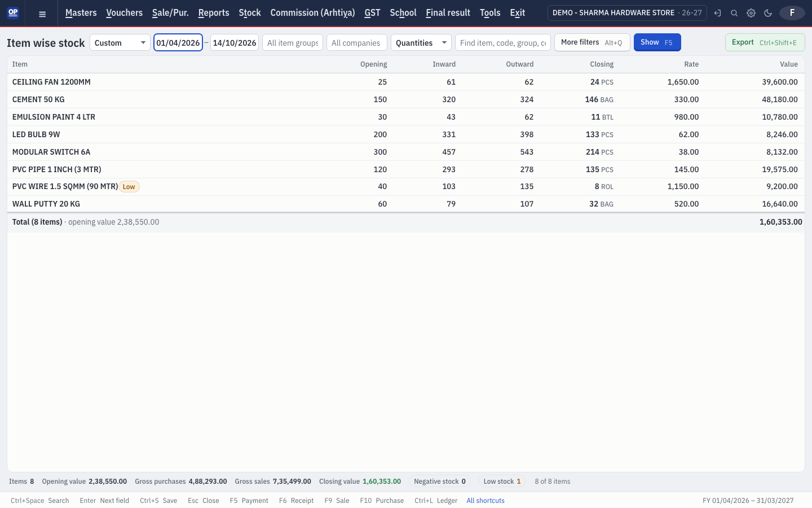The width and height of the screenshot is (812, 508).
Task: Click the Negative stock 0 chip
Action: (440, 481)
